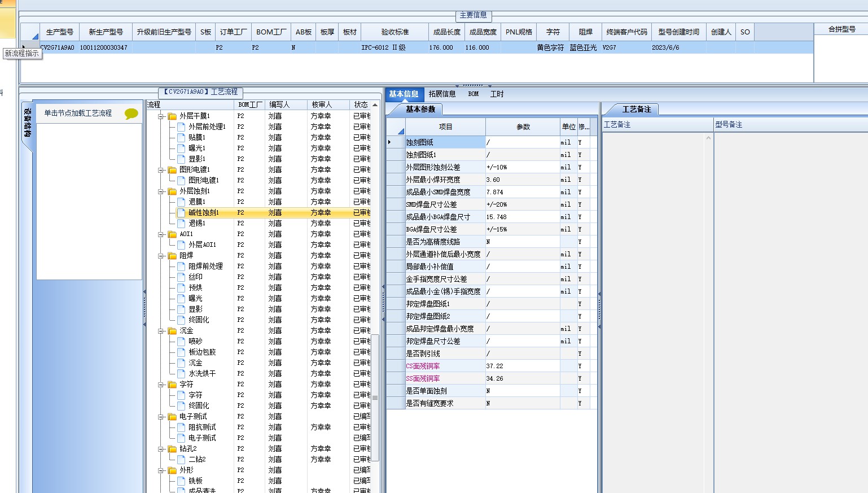The width and height of the screenshot is (868, 493).
Task: Select the 是否为高精度线路 parameter row
Action: point(491,242)
